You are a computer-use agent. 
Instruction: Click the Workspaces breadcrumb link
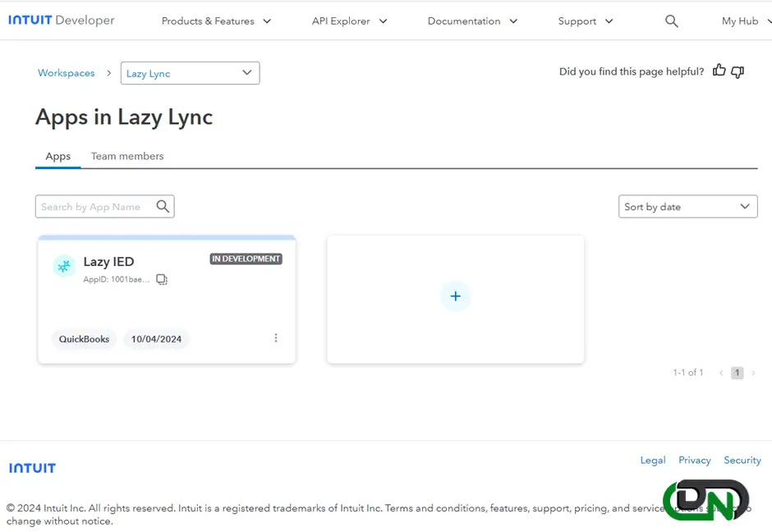66,73
